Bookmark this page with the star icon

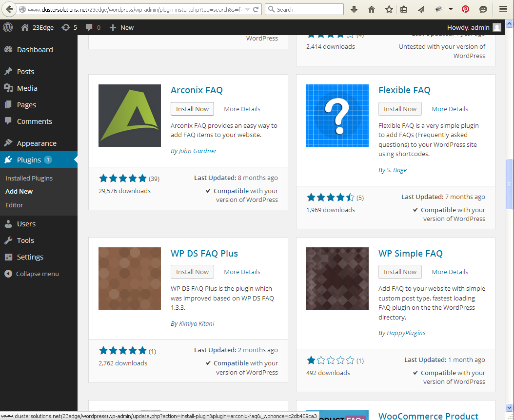pyautogui.click(x=389, y=9)
